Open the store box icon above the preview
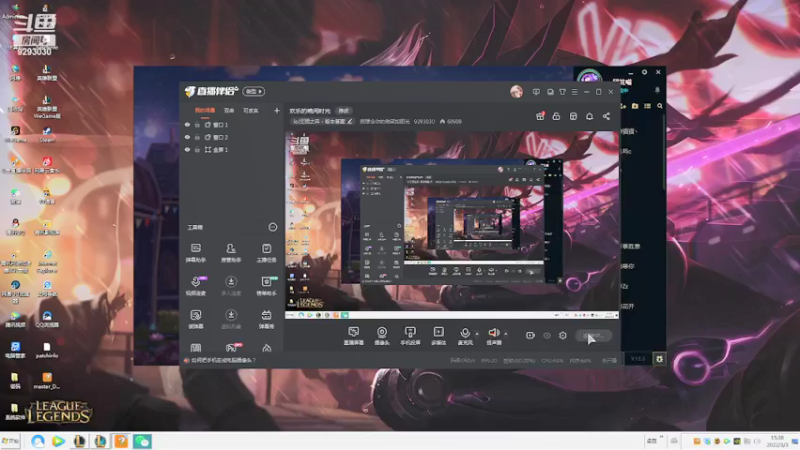 573,116
